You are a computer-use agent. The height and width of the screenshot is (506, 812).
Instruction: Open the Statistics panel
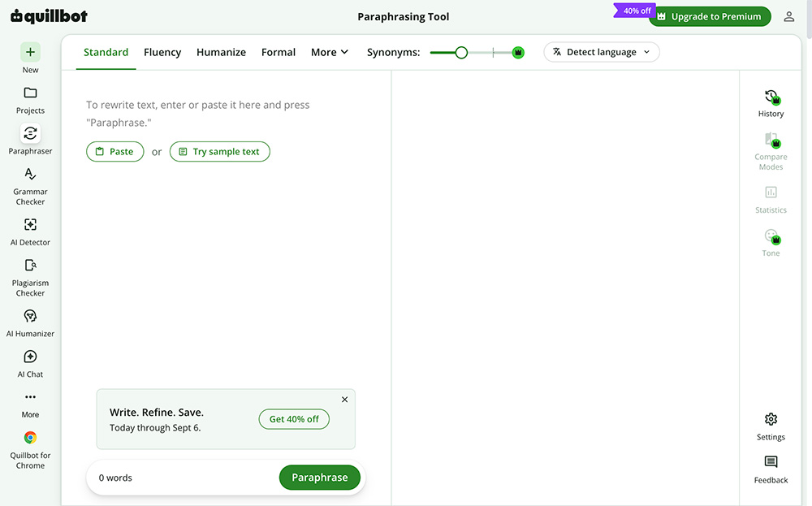coord(771,200)
